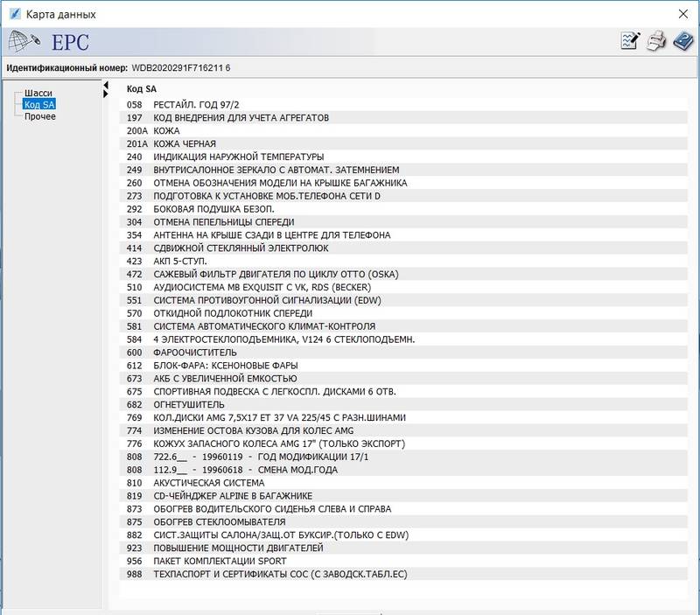The height and width of the screenshot is (615, 700).
Task: Click the chart report icon in toolbar
Action: pos(630,41)
